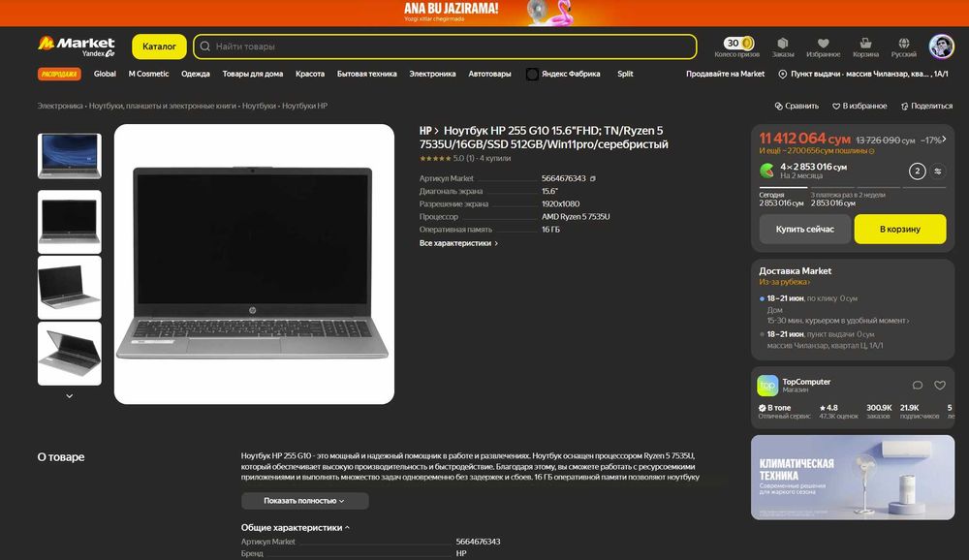Open the cart (Корзина) header icon
969x560 pixels.
click(865, 43)
